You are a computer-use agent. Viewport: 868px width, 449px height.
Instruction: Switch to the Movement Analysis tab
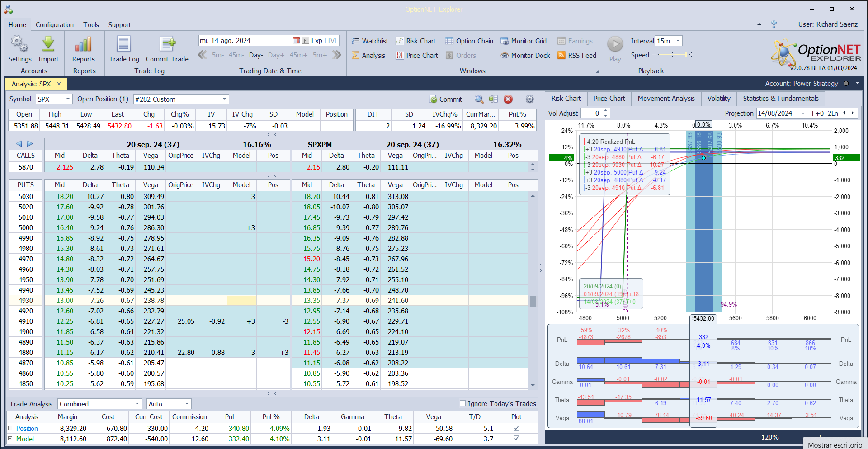tap(666, 98)
